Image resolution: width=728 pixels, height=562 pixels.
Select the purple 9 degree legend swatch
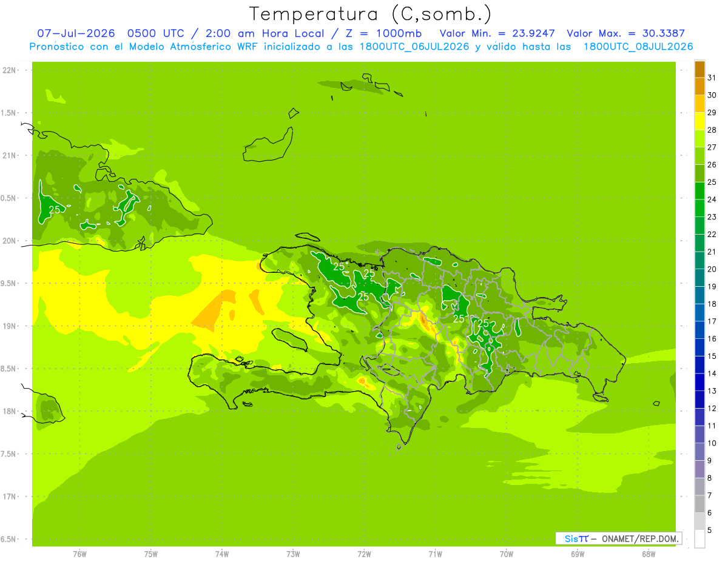pyautogui.click(x=699, y=469)
